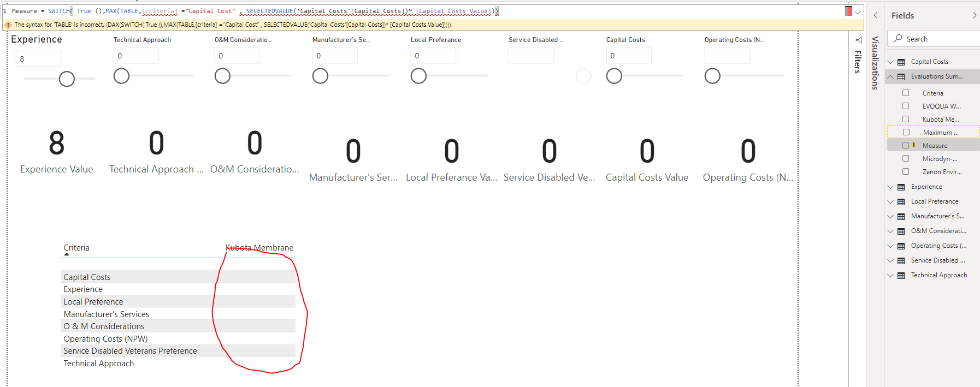
Task: Click the Technical Approach slider handle
Action: pyautogui.click(x=121, y=76)
